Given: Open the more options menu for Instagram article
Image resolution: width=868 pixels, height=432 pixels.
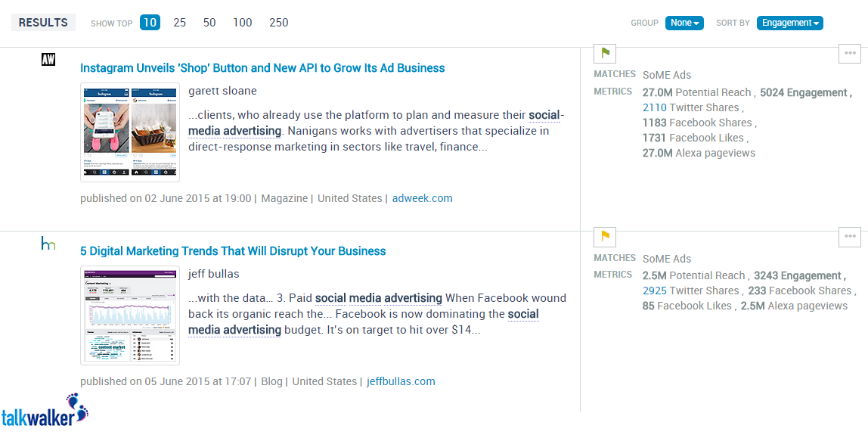Looking at the screenshot, I should coord(850,54).
